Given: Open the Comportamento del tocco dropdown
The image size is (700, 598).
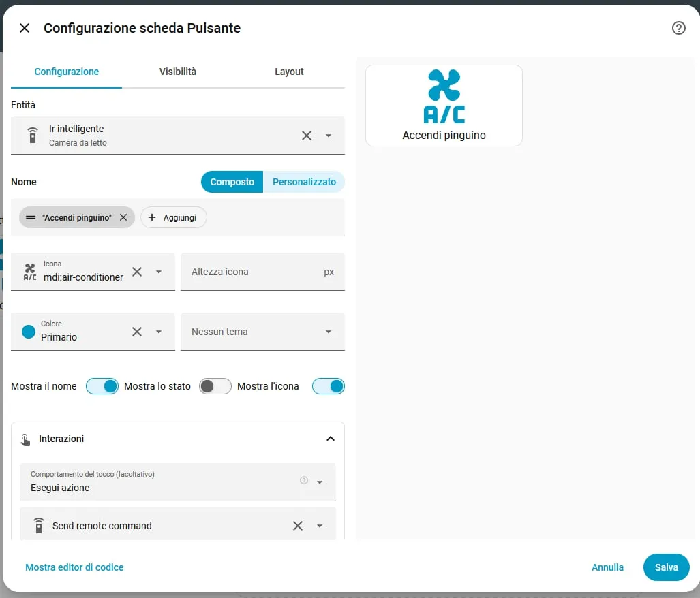Looking at the screenshot, I should (x=178, y=482).
